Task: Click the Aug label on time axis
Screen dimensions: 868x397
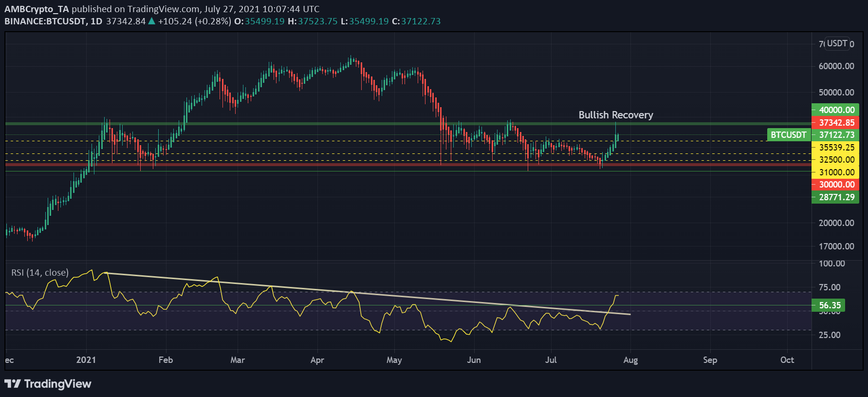Action: pyautogui.click(x=630, y=360)
